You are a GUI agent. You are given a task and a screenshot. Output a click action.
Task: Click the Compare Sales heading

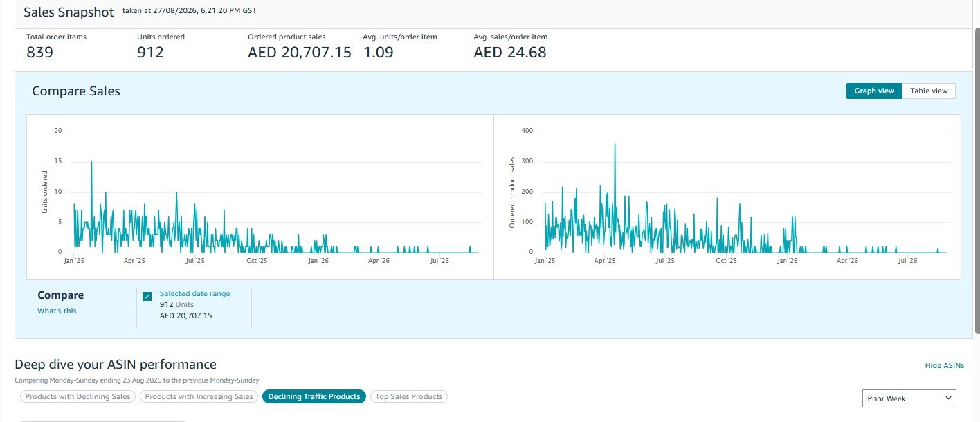click(x=76, y=91)
